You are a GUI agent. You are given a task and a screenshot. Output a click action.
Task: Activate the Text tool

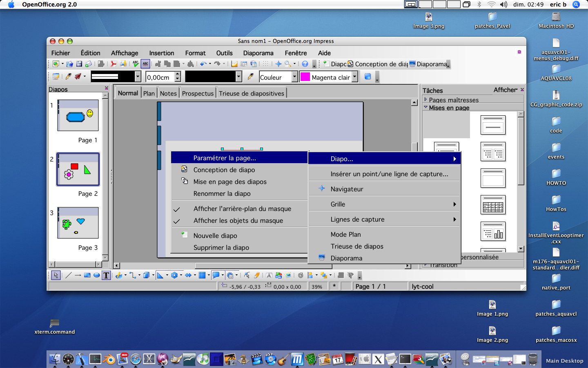pyautogui.click(x=106, y=275)
